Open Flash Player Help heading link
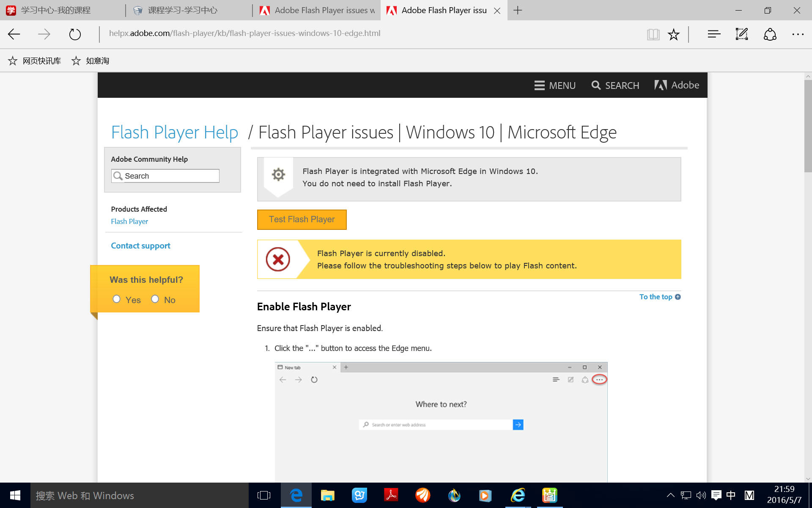 [174, 132]
